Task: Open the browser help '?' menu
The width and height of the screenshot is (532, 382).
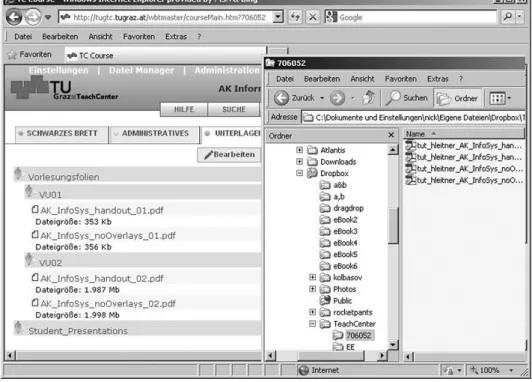Action: [x=199, y=36]
